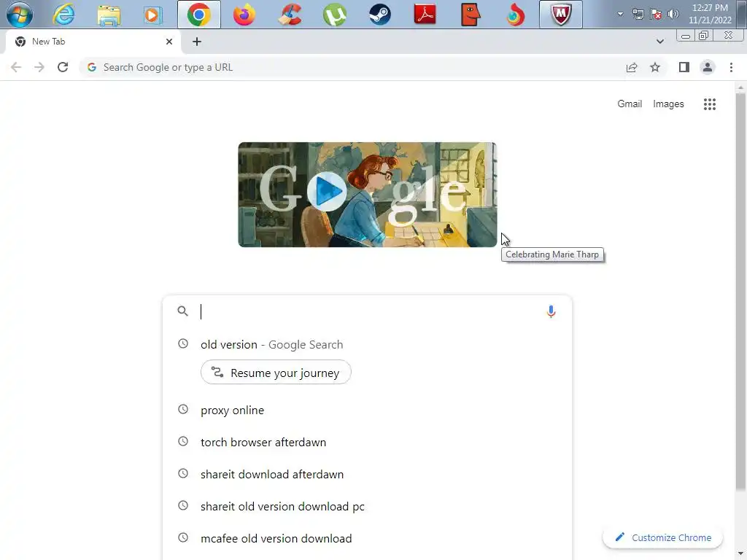Screen dimensions: 747x560
Task: Launch Internet Explorer from the taskbar
Action: tap(63, 15)
